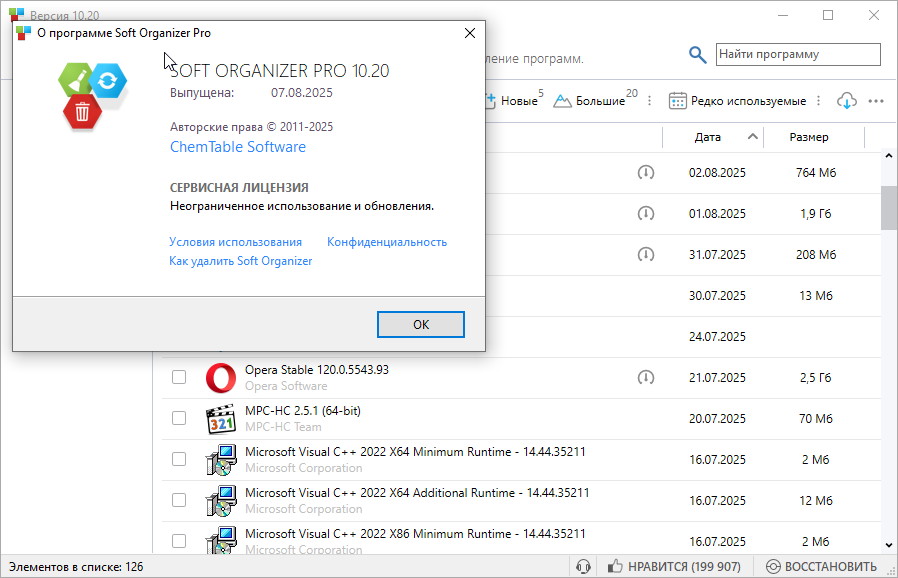Image resolution: width=898 pixels, height=578 pixels.
Task: Click the date 21.07.2025
Action: tap(717, 378)
